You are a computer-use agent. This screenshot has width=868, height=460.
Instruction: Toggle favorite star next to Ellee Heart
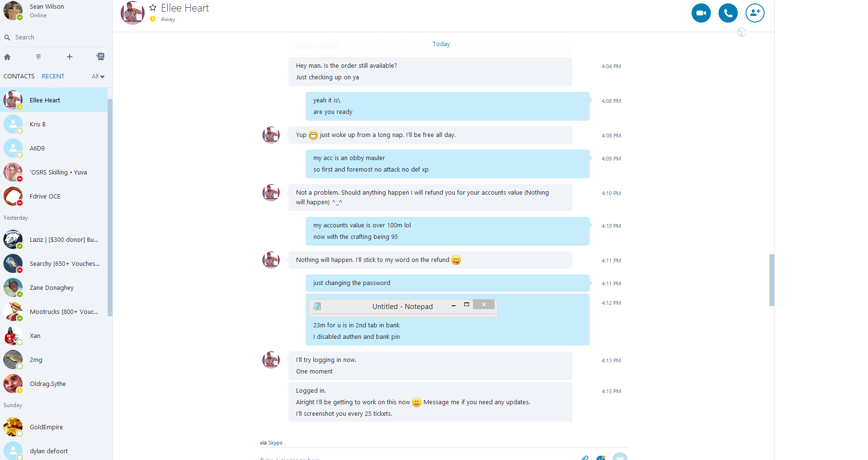153,8
